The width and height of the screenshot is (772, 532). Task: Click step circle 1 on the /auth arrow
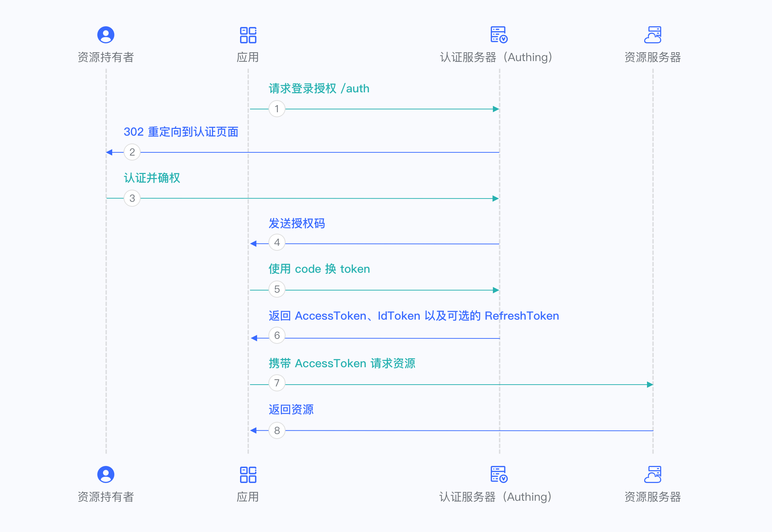pyautogui.click(x=277, y=109)
